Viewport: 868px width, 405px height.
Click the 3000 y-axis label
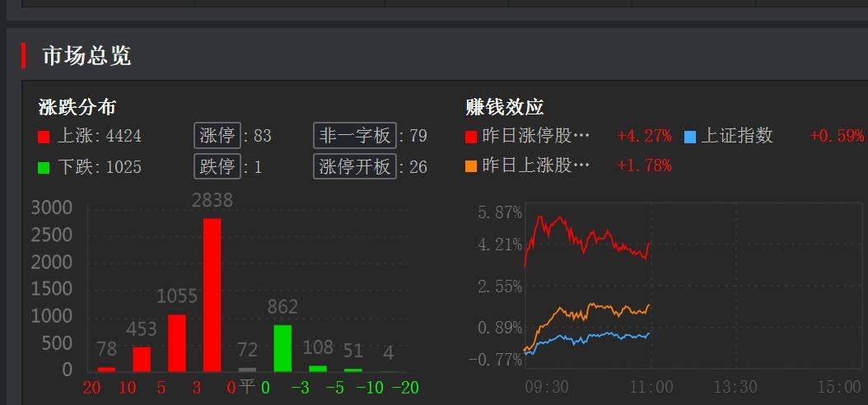[52, 208]
